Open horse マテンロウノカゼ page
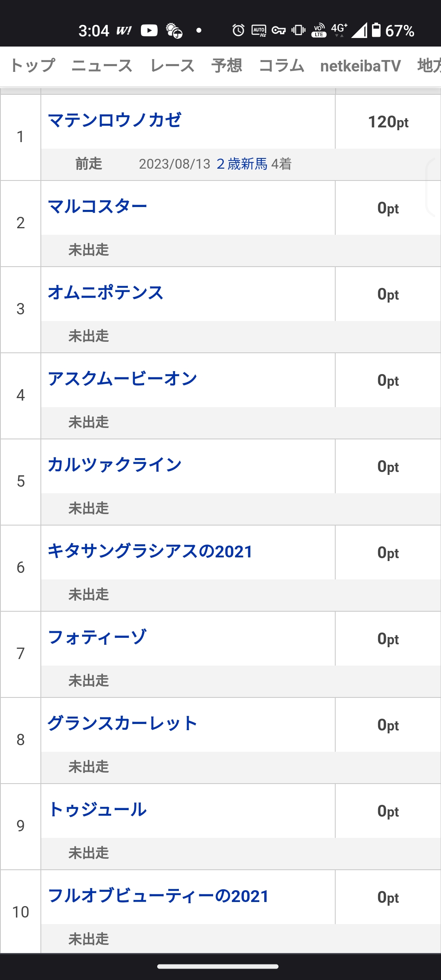Screen dimensions: 441x980 click(114, 120)
